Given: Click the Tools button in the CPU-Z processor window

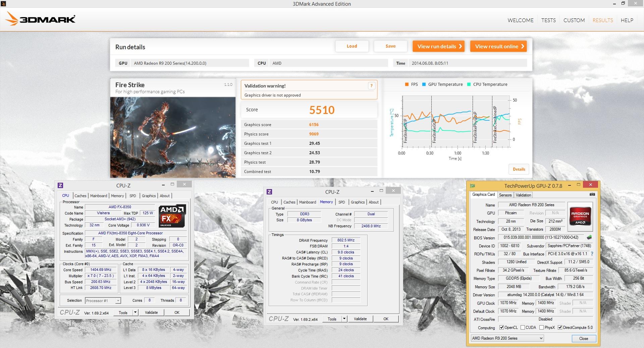Looking at the screenshot, I should click(x=123, y=312).
